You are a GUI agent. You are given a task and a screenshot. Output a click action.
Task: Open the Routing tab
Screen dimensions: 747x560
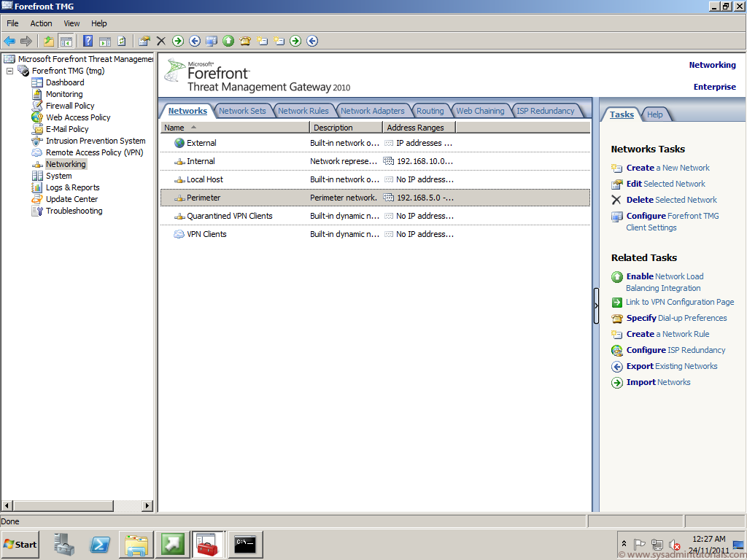pyautogui.click(x=430, y=111)
